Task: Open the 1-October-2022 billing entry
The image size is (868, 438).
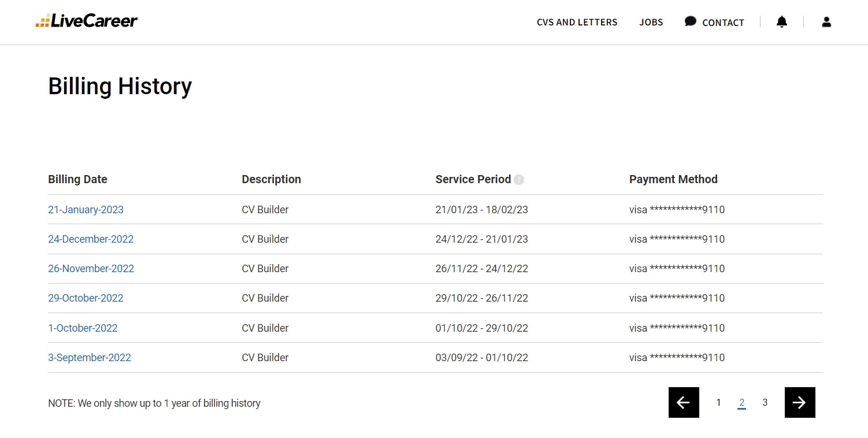Action: point(83,328)
